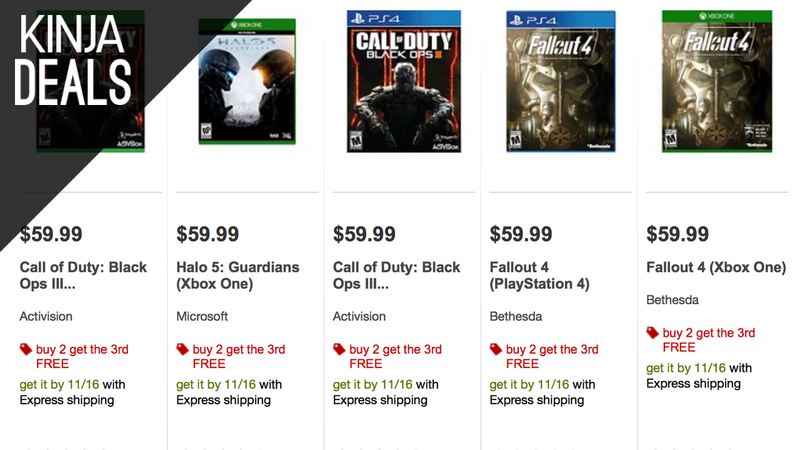Screen dimensions: 800x450
Task: Click the Bethesda link under Fallout 4 Xbox One
Action: (x=672, y=300)
